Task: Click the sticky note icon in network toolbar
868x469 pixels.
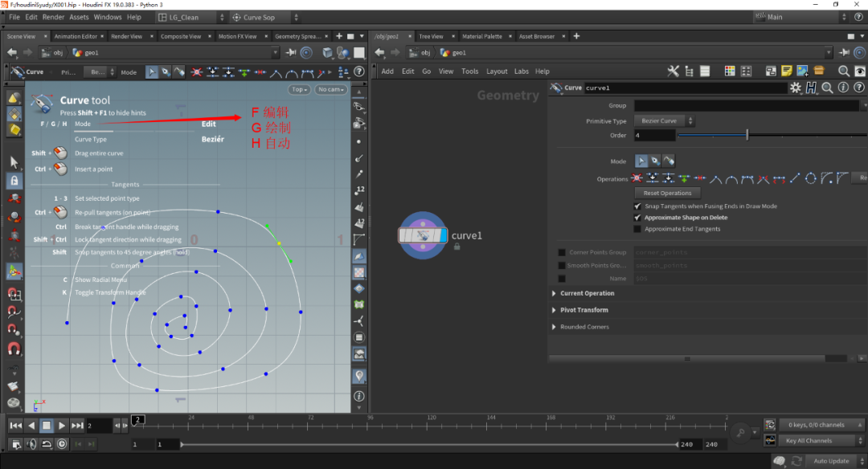Action: pyautogui.click(x=787, y=71)
